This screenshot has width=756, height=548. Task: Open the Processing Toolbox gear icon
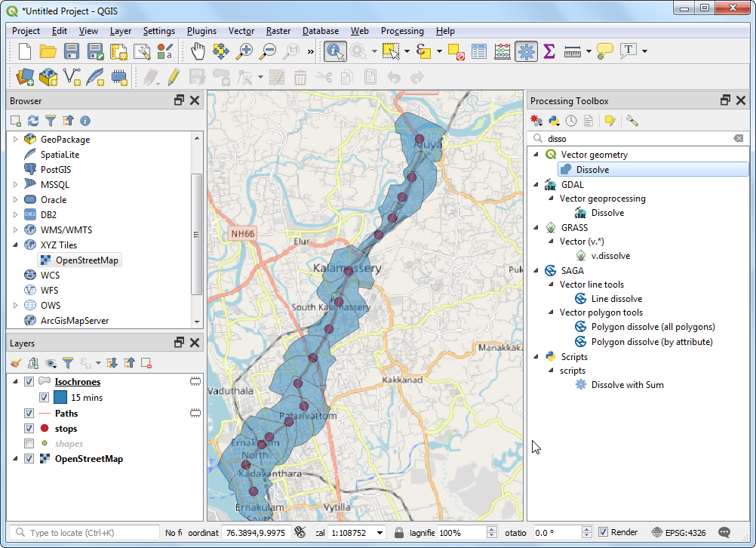526,51
